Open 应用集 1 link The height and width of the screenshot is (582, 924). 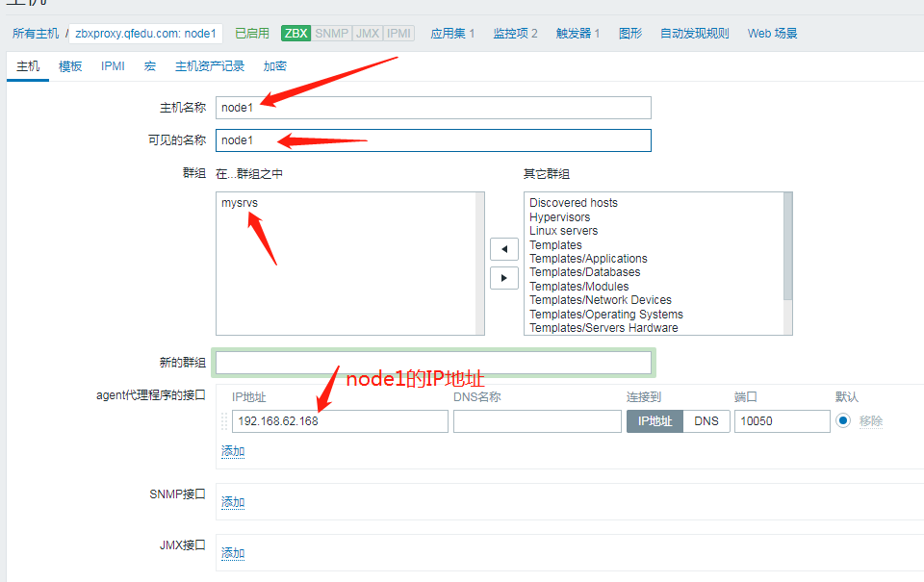point(452,34)
